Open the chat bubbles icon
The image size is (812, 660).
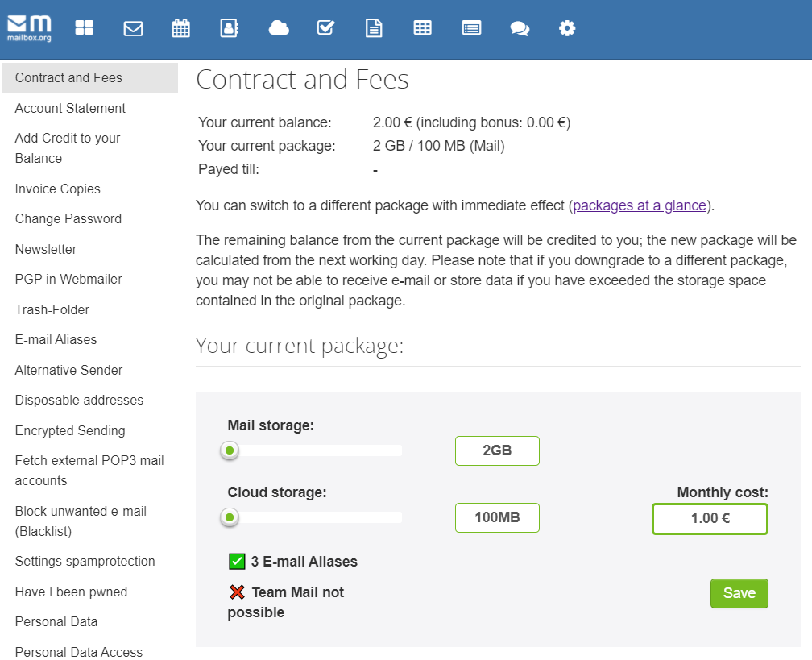[520, 28]
